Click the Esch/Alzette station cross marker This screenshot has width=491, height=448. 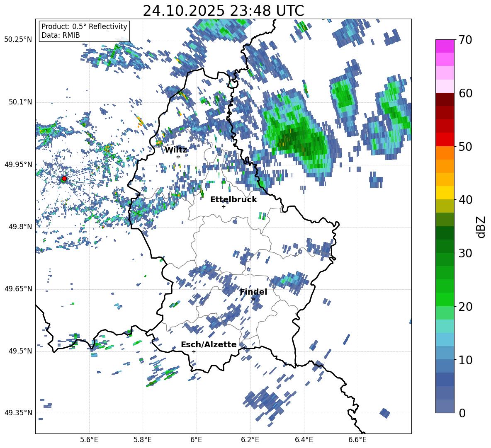(x=194, y=351)
